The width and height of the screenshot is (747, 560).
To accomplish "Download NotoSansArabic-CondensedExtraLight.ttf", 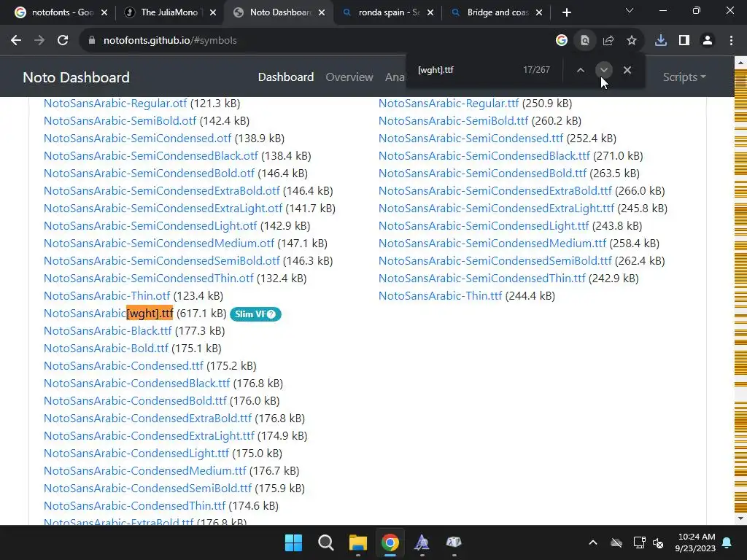I will pyautogui.click(x=149, y=436).
